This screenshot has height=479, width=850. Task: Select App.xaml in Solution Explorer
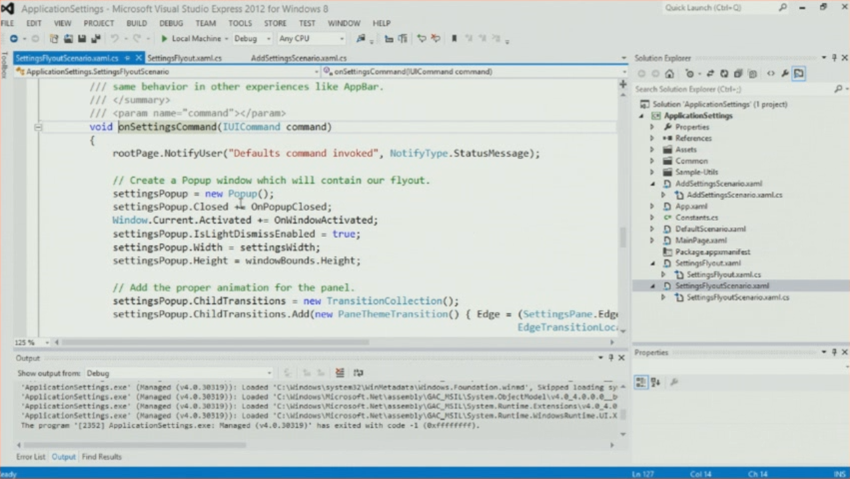pos(691,206)
